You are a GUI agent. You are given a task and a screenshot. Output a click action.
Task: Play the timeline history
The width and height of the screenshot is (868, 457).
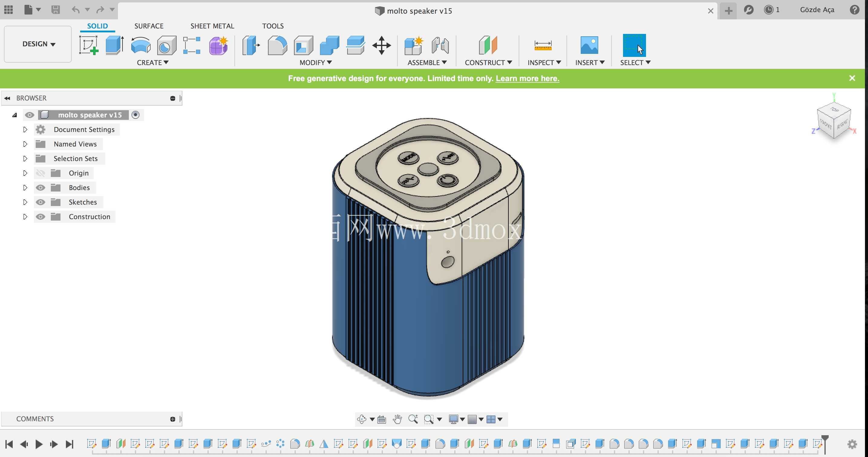[x=39, y=444]
